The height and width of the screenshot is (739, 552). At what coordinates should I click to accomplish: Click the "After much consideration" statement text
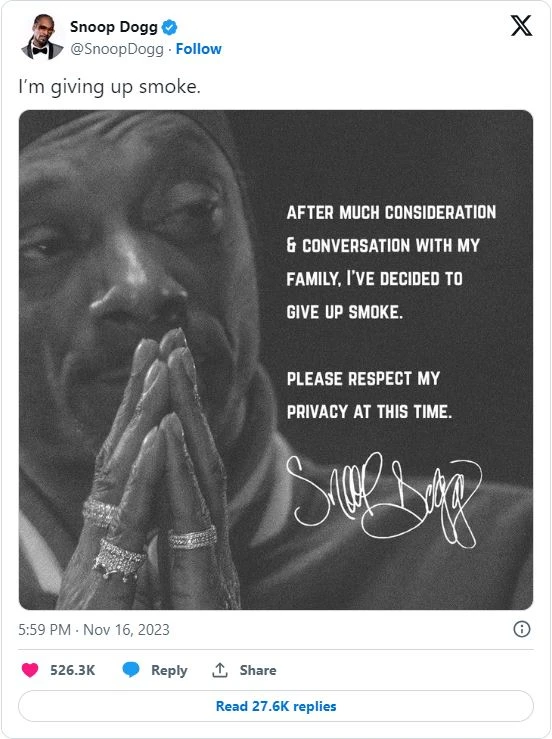pos(391,262)
